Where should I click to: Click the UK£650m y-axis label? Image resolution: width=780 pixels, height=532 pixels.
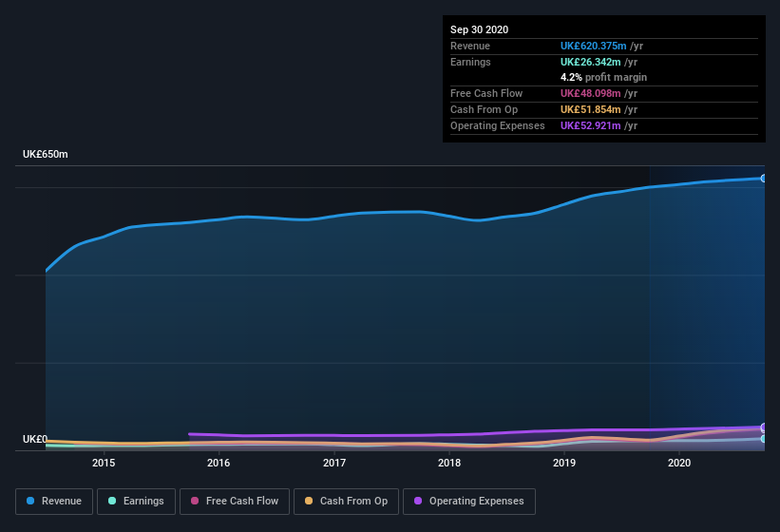[46, 154]
